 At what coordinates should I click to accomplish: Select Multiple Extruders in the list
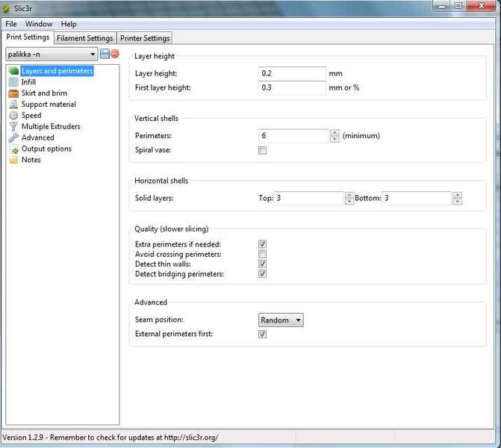tap(51, 126)
